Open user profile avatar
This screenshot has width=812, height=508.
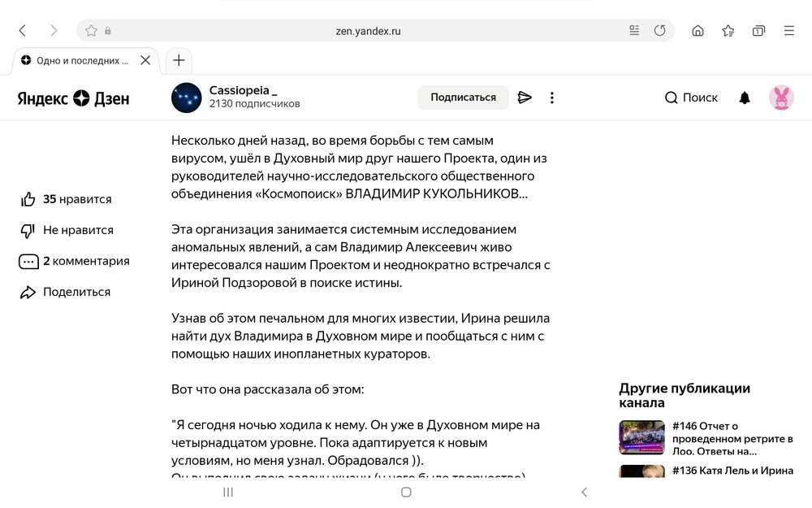point(781,98)
